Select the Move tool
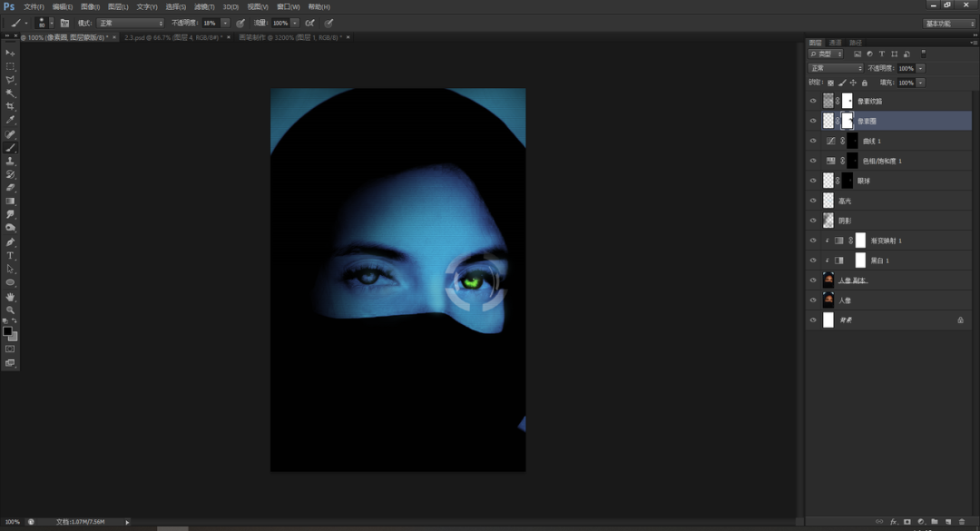 coord(10,54)
